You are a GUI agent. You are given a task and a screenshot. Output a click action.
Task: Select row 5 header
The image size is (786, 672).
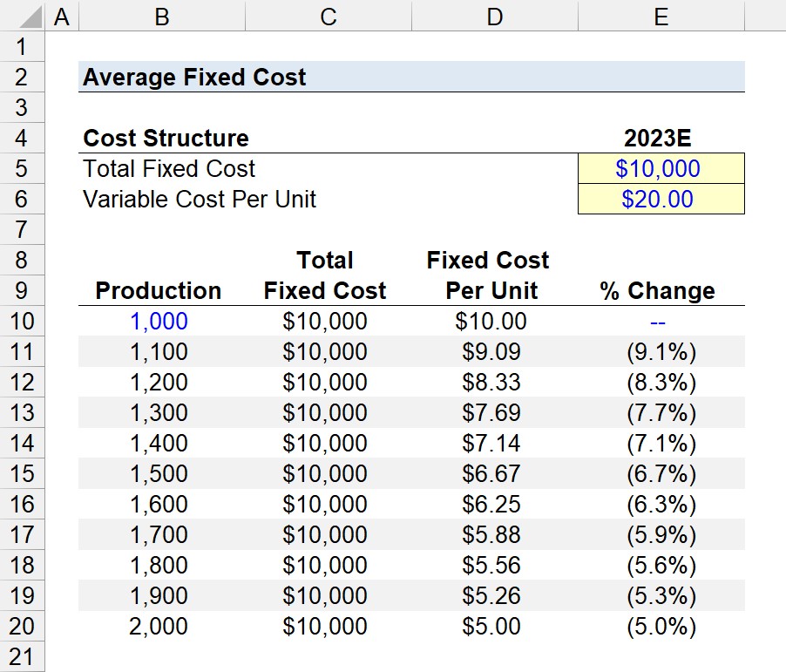(x=22, y=168)
